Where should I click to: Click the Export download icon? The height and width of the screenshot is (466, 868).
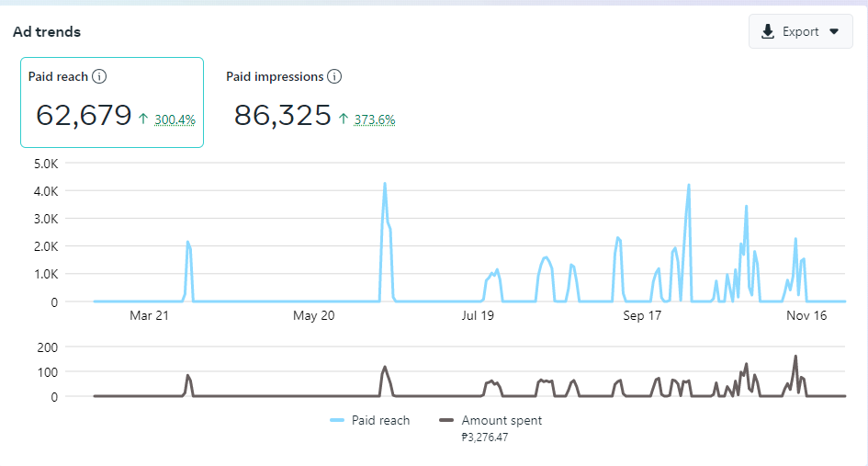[x=768, y=32]
